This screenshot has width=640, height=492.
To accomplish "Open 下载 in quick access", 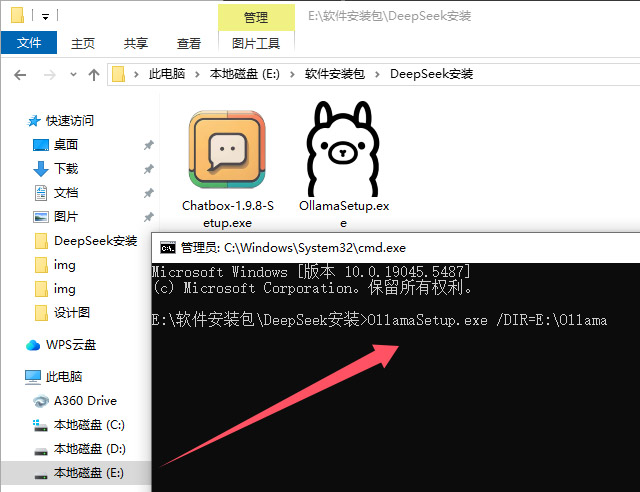I will pyautogui.click(x=66, y=169).
